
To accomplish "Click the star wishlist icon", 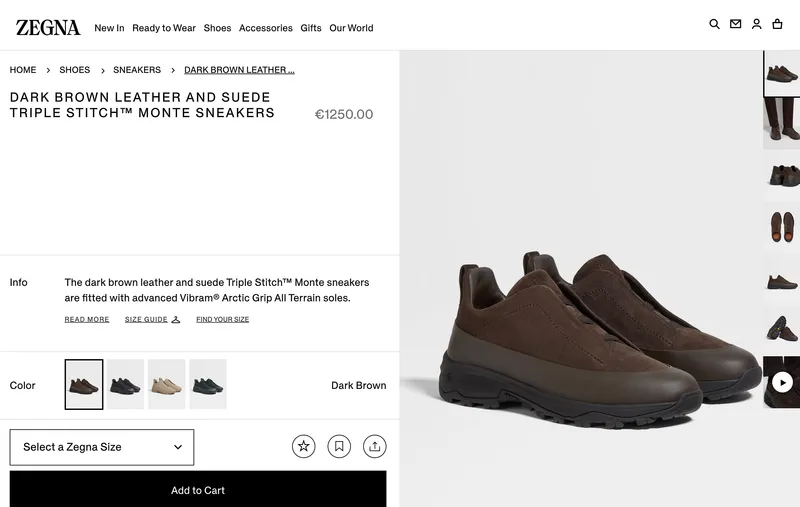I will 304,446.
